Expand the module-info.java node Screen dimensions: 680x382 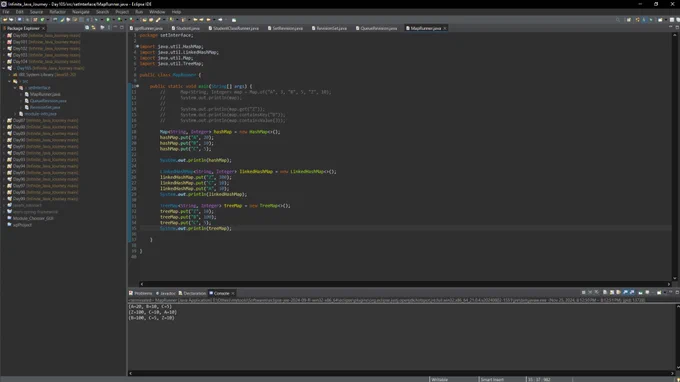point(15,114)
